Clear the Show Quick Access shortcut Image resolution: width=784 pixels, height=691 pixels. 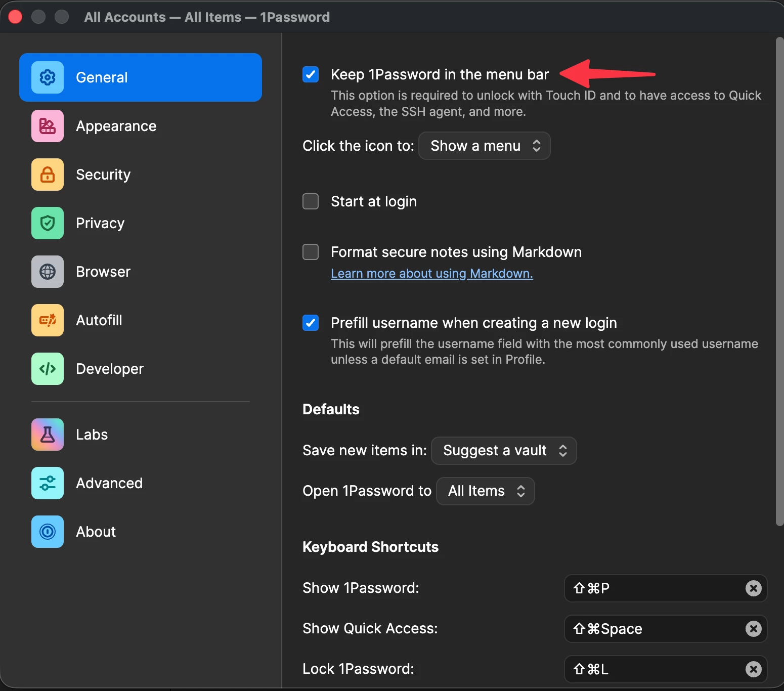(753, 629)
